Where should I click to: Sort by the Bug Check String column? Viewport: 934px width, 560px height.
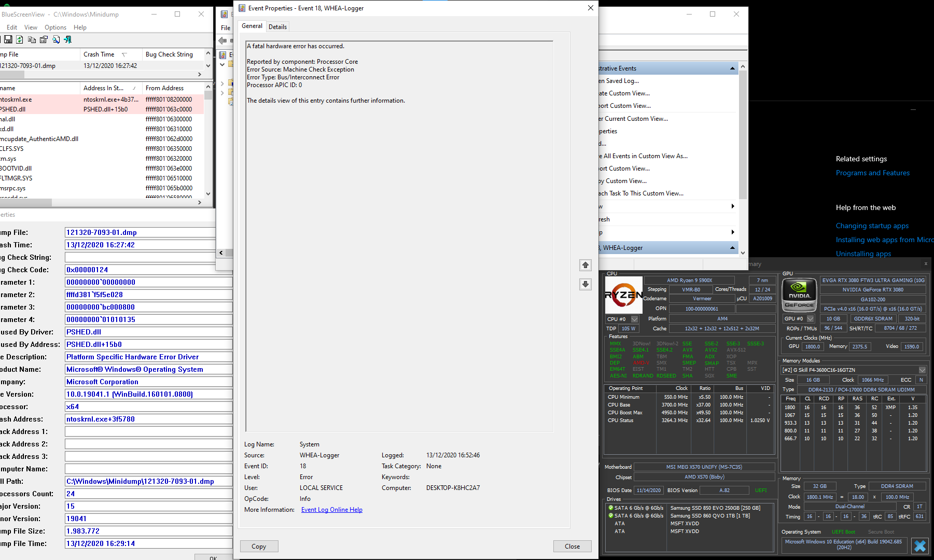click(173, 54)
